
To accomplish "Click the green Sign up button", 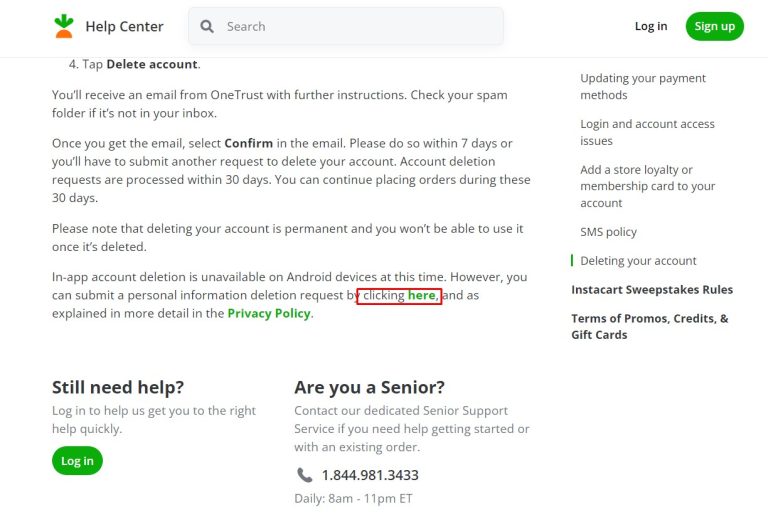I will (714, 26).
